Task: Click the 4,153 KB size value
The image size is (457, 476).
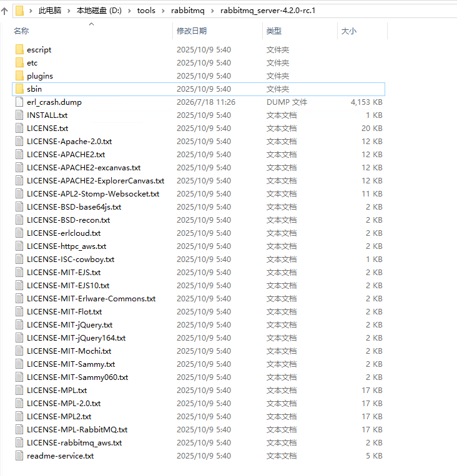Action: (x=366, y=102)
